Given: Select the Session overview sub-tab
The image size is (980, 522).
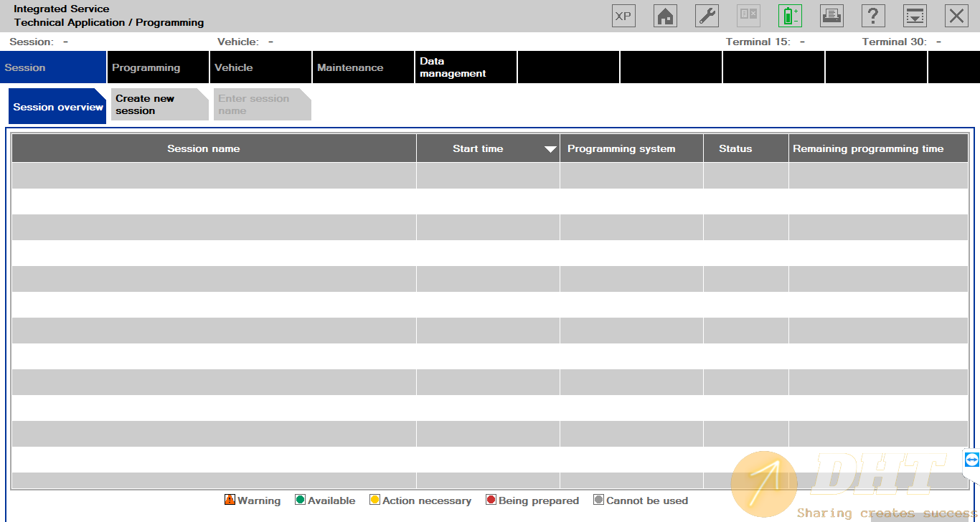Looking at the screenshot, I should (x=57, y=107).
